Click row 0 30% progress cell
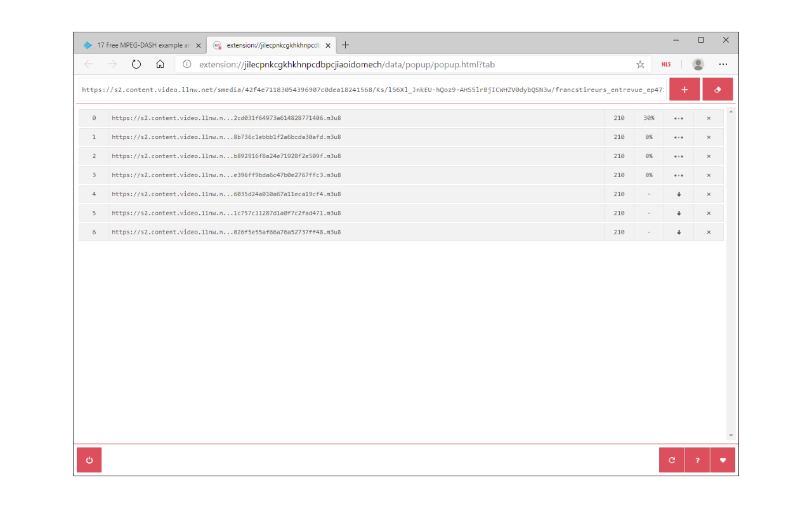Screen dimensions: 812x508 click(649, 118)
